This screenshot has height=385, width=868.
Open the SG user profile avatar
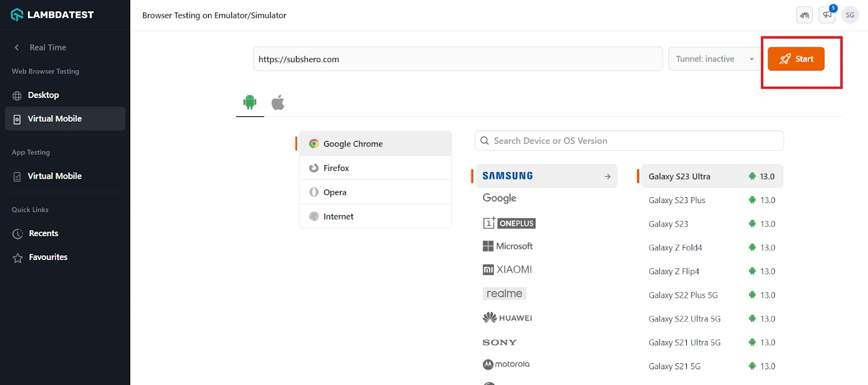point(850,15)
